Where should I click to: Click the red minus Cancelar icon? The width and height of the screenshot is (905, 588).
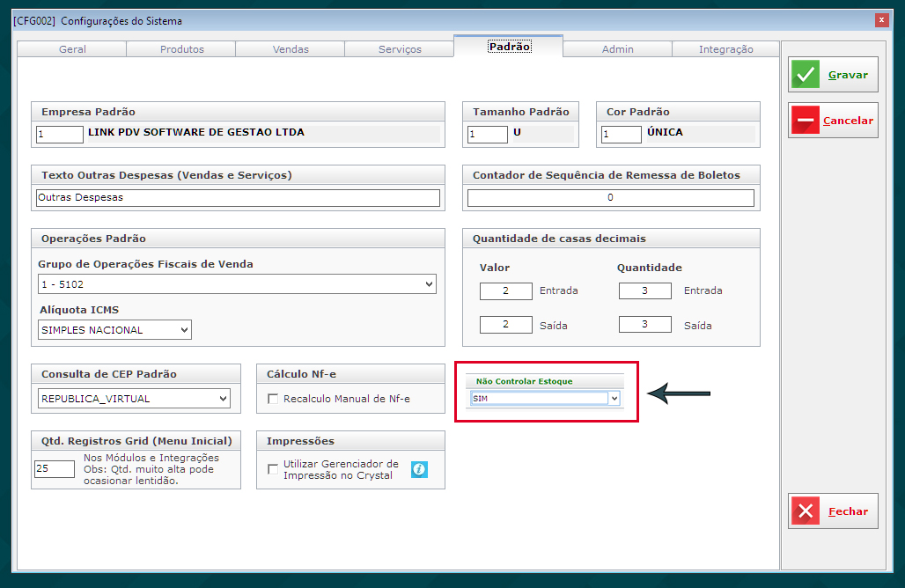coord(806,121)
